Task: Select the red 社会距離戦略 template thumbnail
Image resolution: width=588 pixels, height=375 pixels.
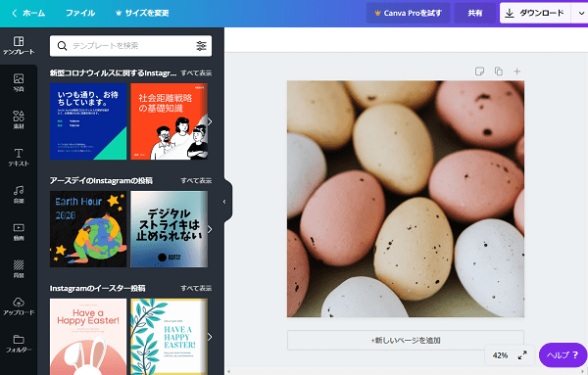Action: pos(169,121)
